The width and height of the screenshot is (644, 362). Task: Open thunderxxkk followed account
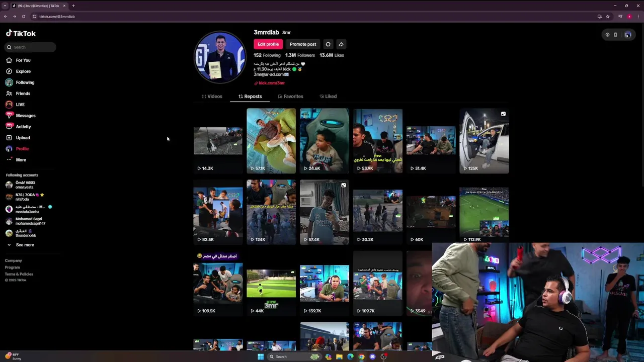pyautogui.click(x=21, y=233)
